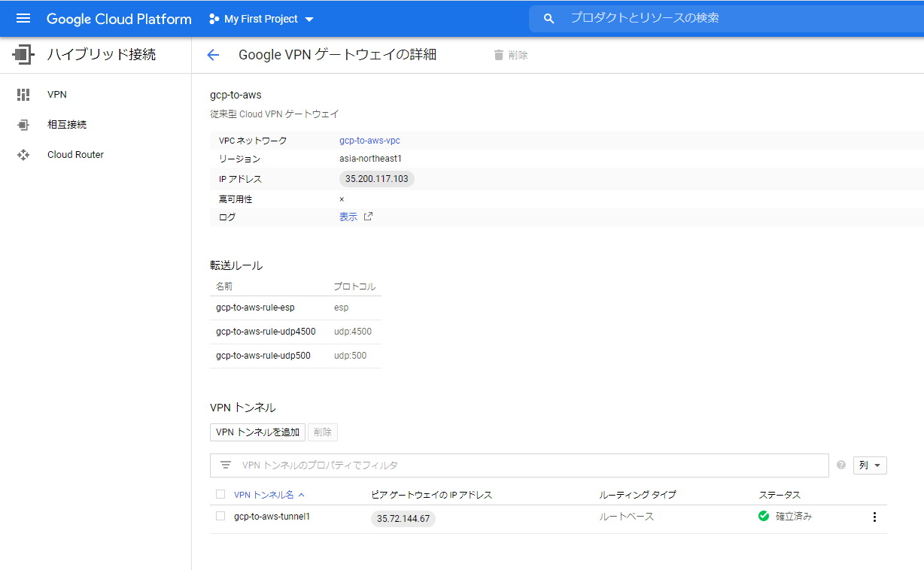Check the gcp-to-aws-tunnel1 row checkbox

point(220,516)
